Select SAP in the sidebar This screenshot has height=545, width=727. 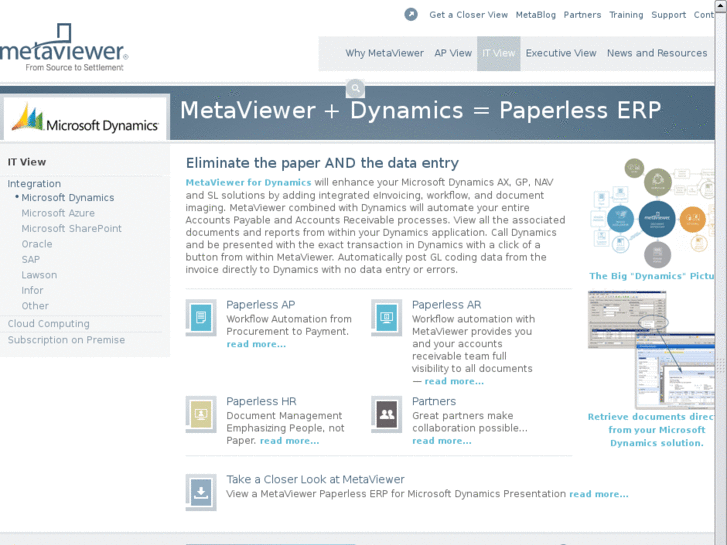click(x=31, y=259)
